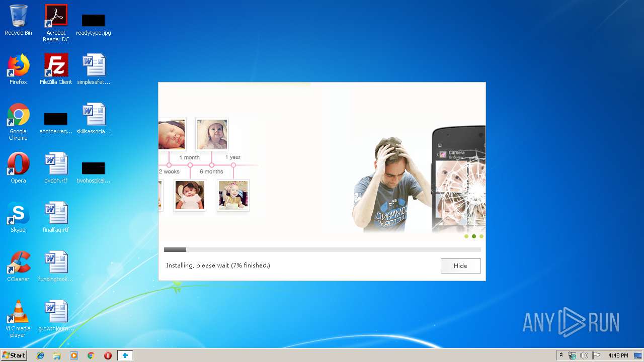This screenshot has width=644, height=362.
Task: Click the 6 months timeline marker
Action: click(212, 165)
